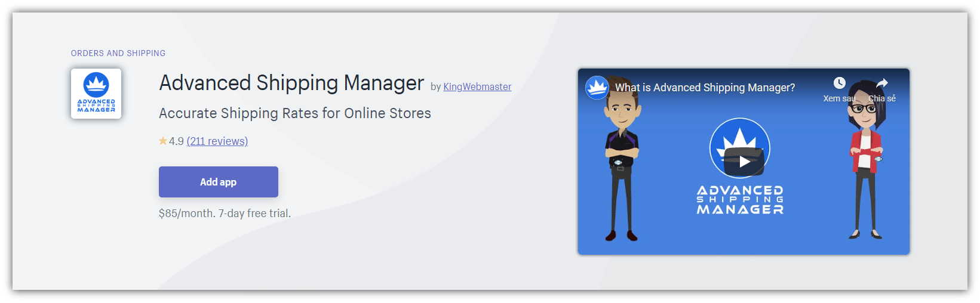Click the 'Advanced Shipping Manager' app heading
Viewport: 980px width, 303px height.
291,83
